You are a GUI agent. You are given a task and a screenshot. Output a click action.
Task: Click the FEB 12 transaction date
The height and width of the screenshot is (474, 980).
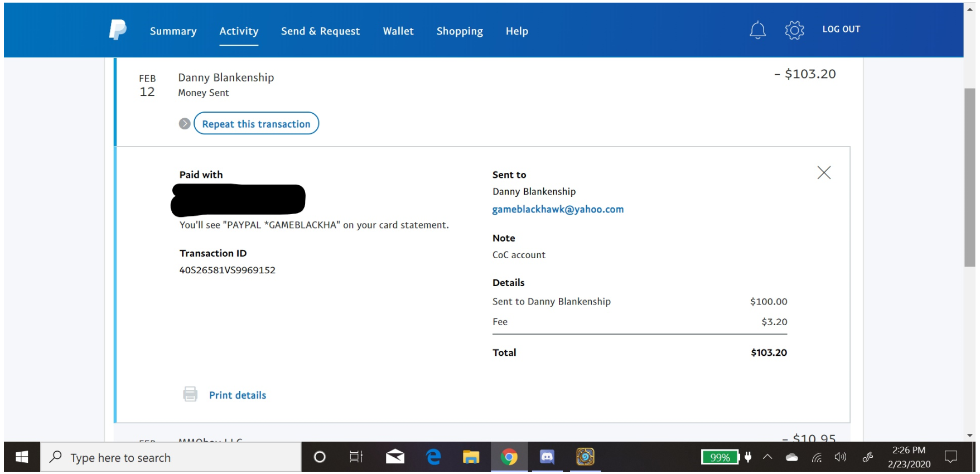click(x=147, y=86)
